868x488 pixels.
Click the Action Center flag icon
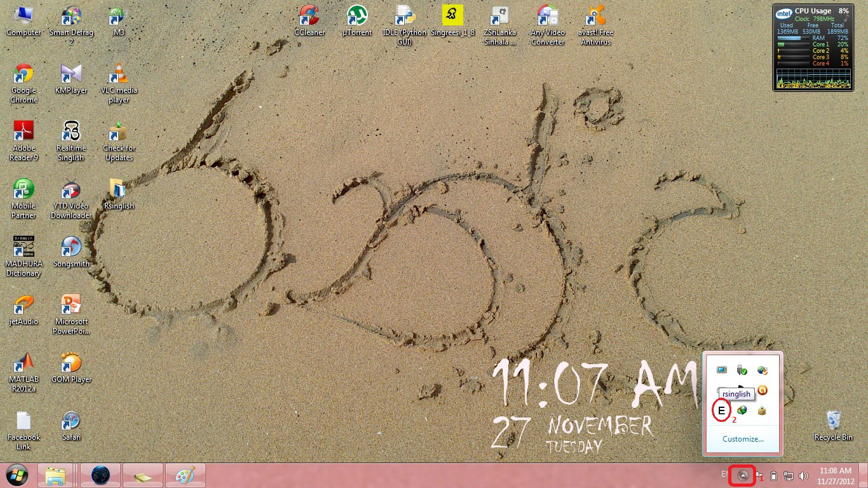759,475
